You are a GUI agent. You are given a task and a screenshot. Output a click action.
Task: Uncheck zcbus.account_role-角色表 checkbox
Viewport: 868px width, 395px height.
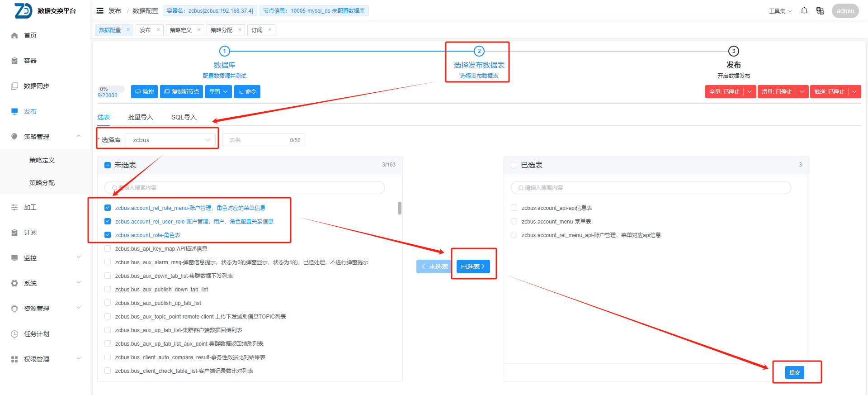click(x=108, y=235)
